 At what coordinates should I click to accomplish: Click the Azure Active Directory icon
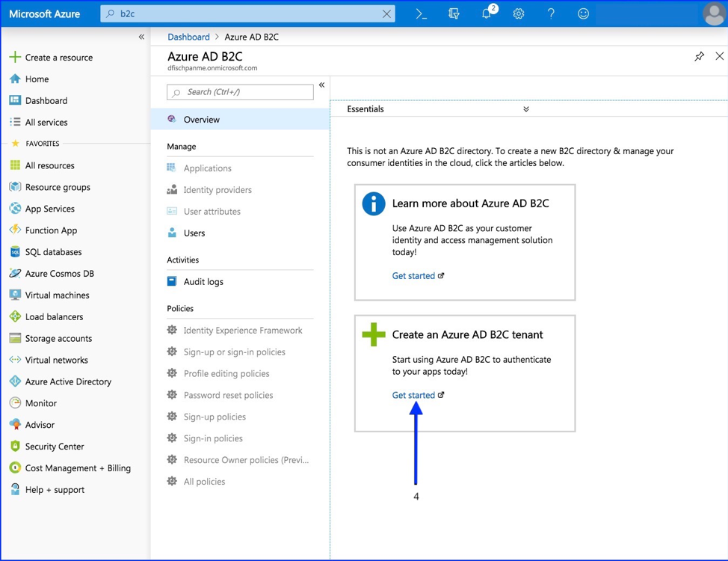pyautogui.click(x=15, y=381)
